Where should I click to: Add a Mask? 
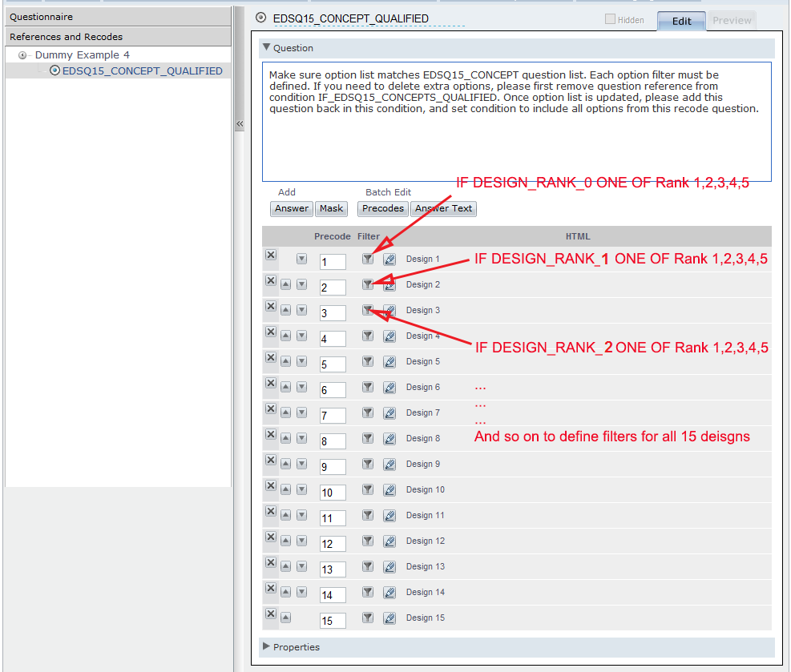(x=332, y=209)
